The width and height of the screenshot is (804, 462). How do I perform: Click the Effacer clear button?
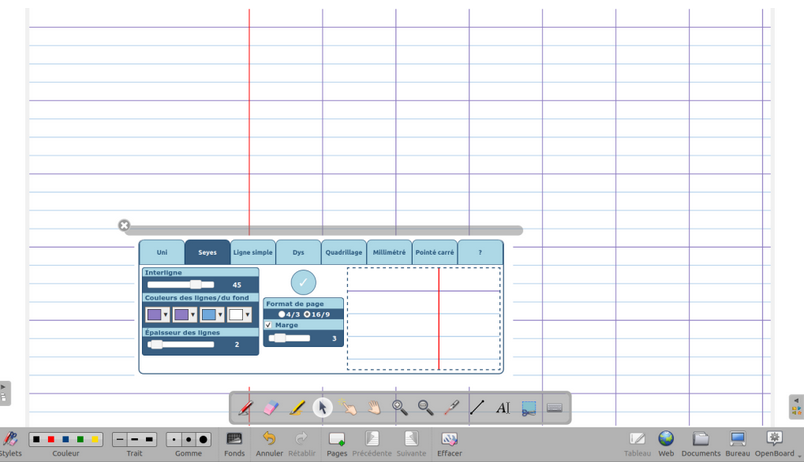(449, 444)
